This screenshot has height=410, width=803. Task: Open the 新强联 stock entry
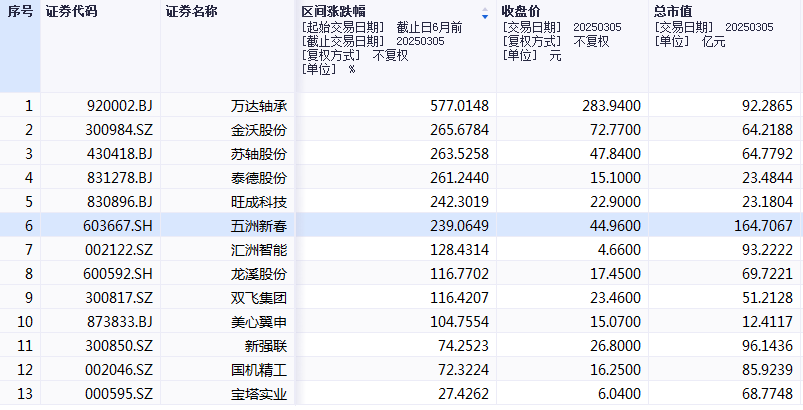click(264, 345)
